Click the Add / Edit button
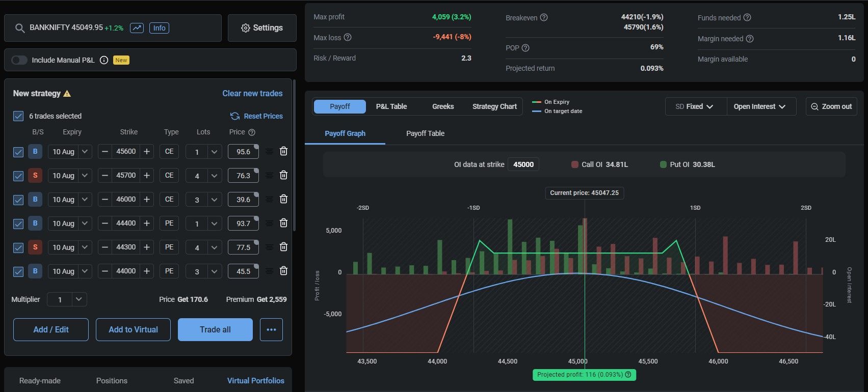868x392 pixels. 51,329
